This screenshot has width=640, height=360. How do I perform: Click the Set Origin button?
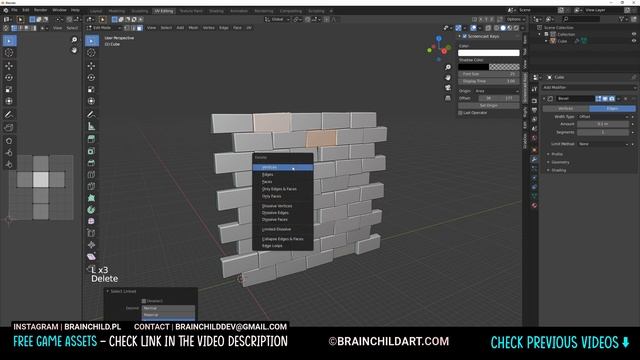pos(489,105)
